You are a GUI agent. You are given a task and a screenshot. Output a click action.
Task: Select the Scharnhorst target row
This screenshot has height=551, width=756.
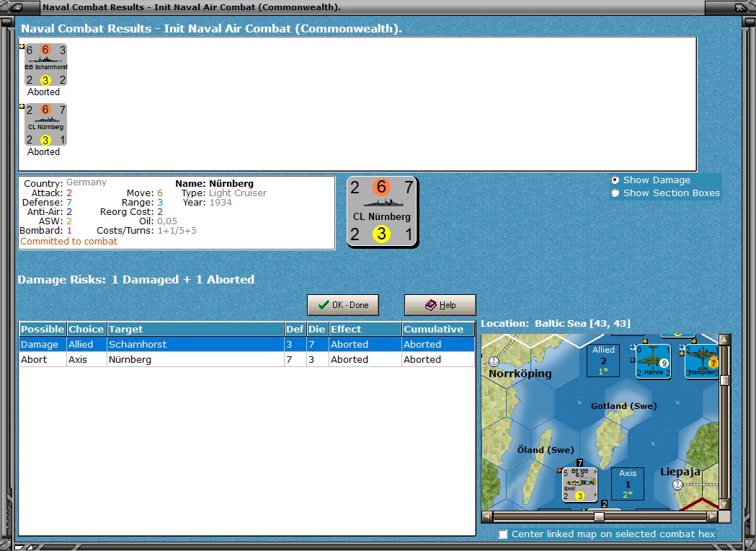pyautogui.click(x=247, y=344)
